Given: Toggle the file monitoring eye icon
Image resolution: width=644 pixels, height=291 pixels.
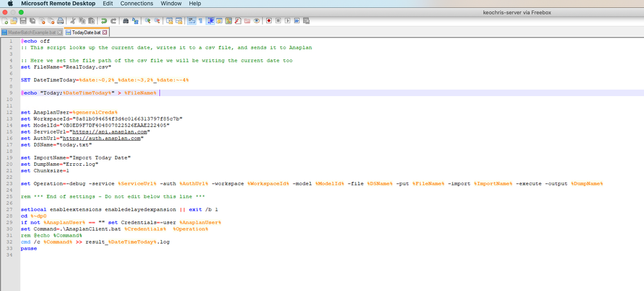Looking at the screenshot, I should 257,21.
